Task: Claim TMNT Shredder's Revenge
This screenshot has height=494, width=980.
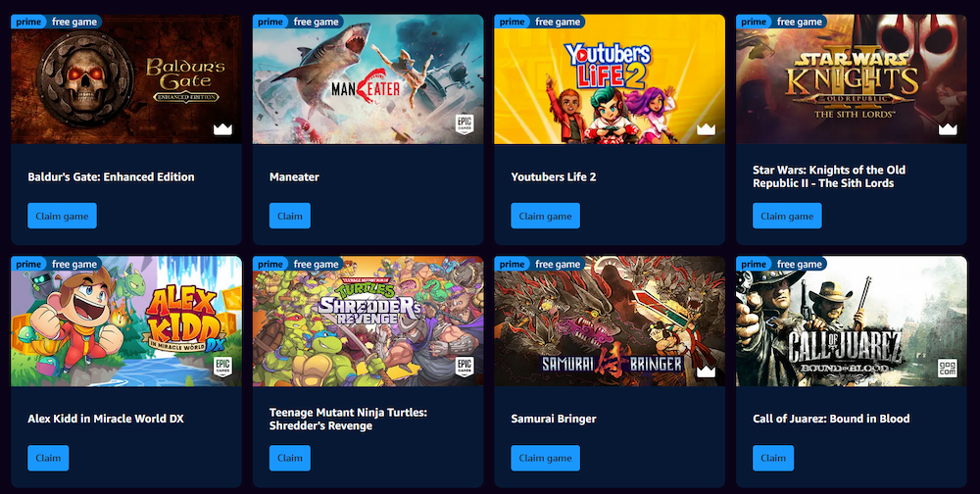Action: pos(290,458)
